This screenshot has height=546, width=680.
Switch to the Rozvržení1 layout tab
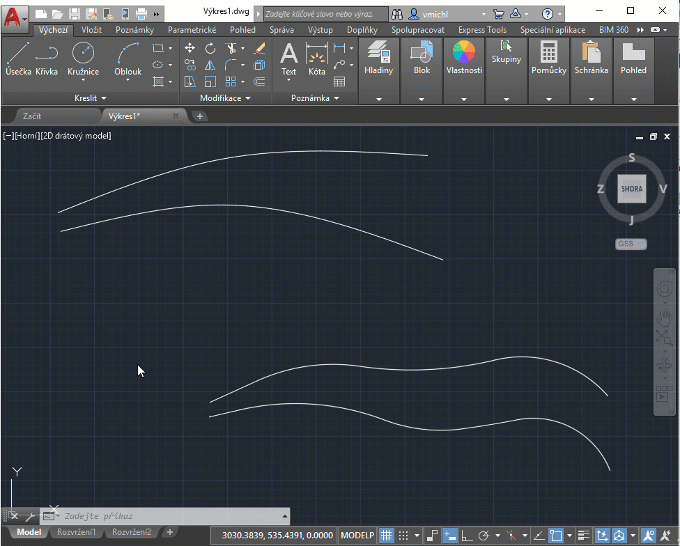click(77, 532)
